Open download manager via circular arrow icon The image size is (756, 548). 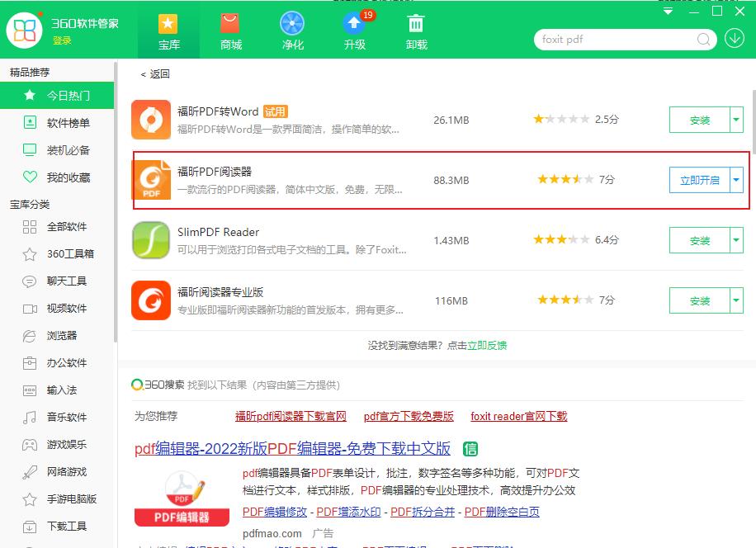pyautogui.click(x=734, y=39)
